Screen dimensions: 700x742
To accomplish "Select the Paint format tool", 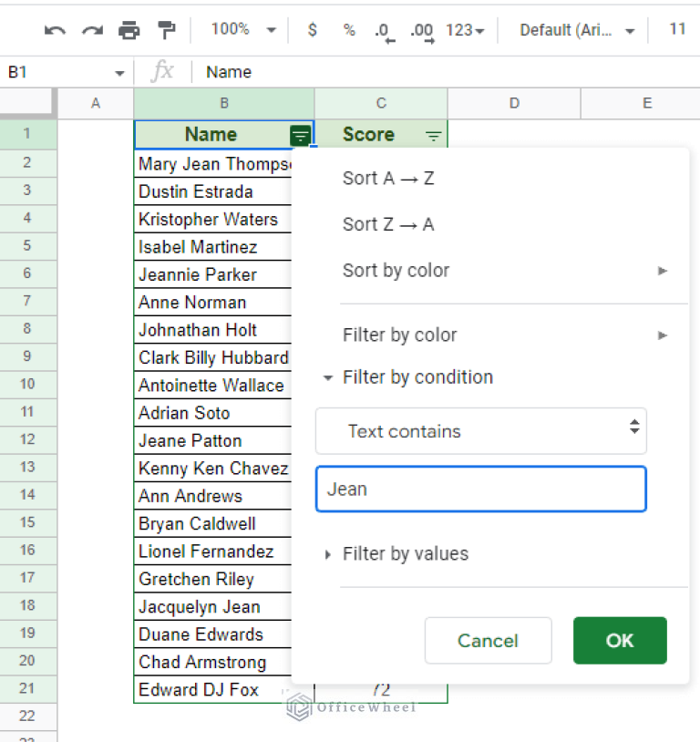I will pos(166,29).
